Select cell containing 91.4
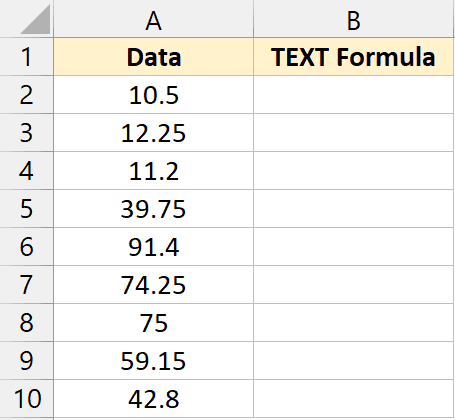455x420 pixels. tap(154, 247)
